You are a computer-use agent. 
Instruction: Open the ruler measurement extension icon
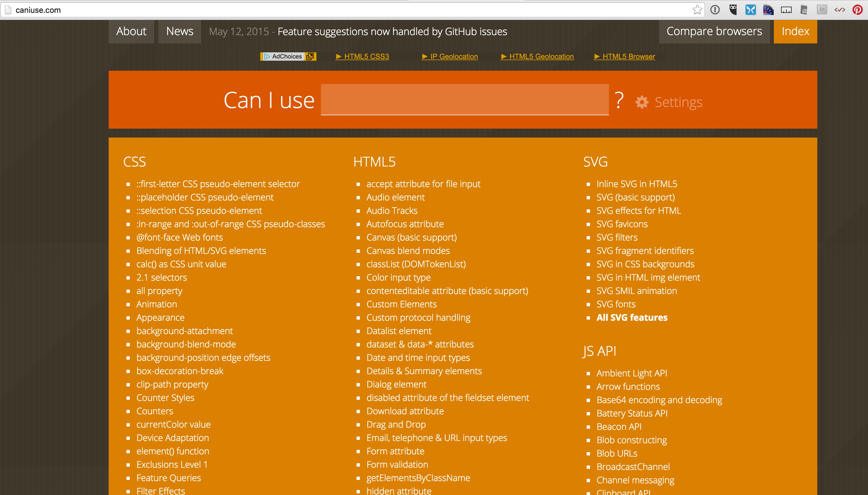pos(786,10)
